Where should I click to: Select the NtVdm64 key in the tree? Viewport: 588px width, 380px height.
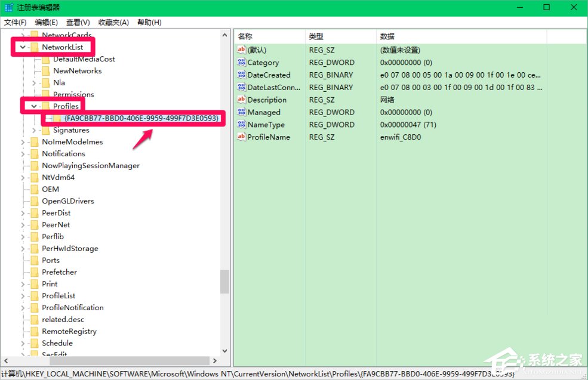(59, 177)
